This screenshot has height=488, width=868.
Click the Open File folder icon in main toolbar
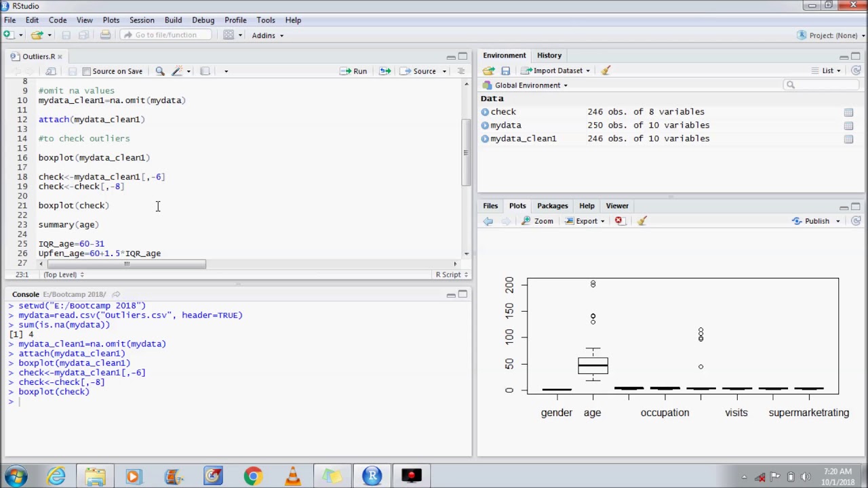(37, 35)
